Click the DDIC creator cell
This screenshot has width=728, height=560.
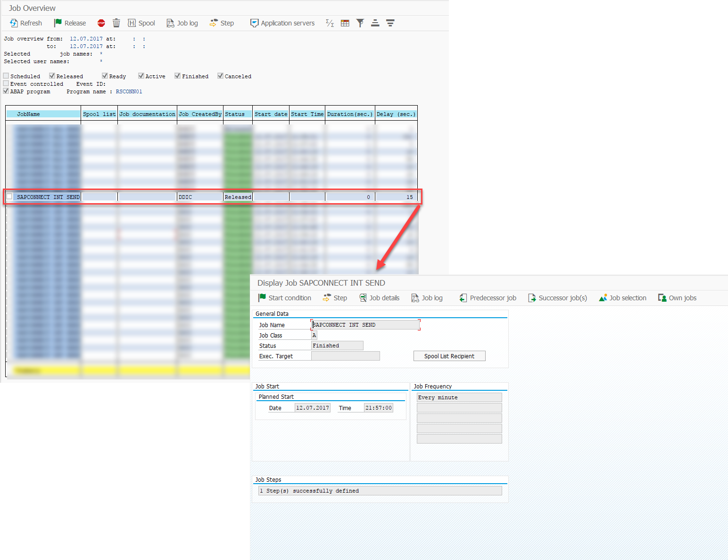(200, 197)
